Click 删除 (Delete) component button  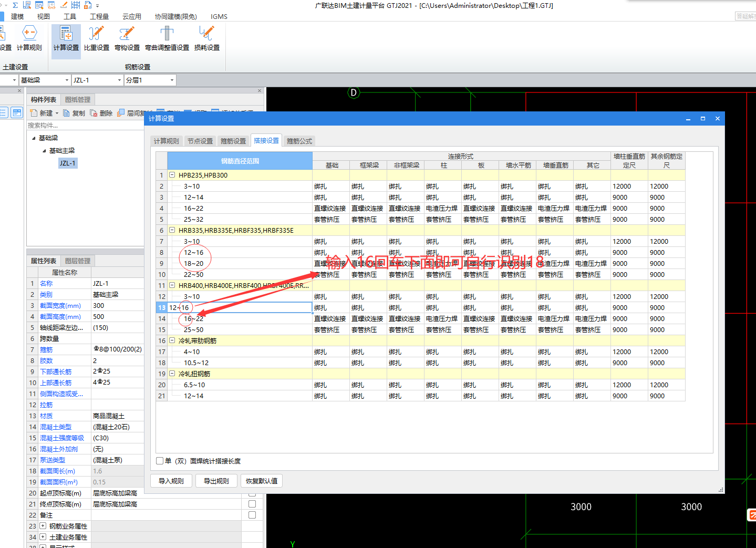tap(101, 113)
